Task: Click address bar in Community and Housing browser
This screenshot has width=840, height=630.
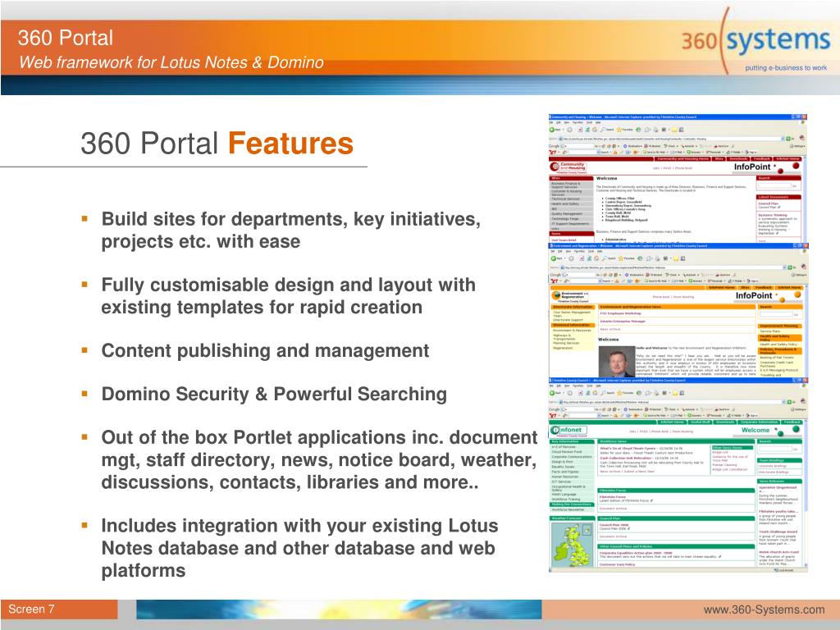Action: tap(672, 139)
